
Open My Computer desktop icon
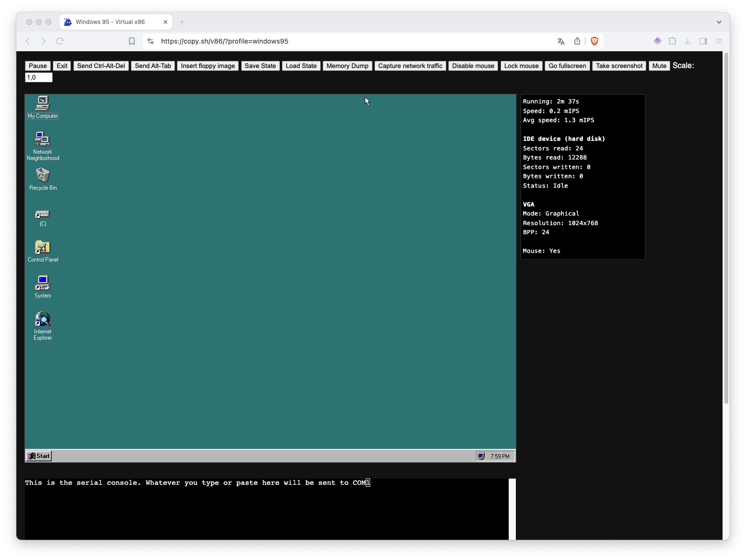pyautogui.click(x=43, y=103)
